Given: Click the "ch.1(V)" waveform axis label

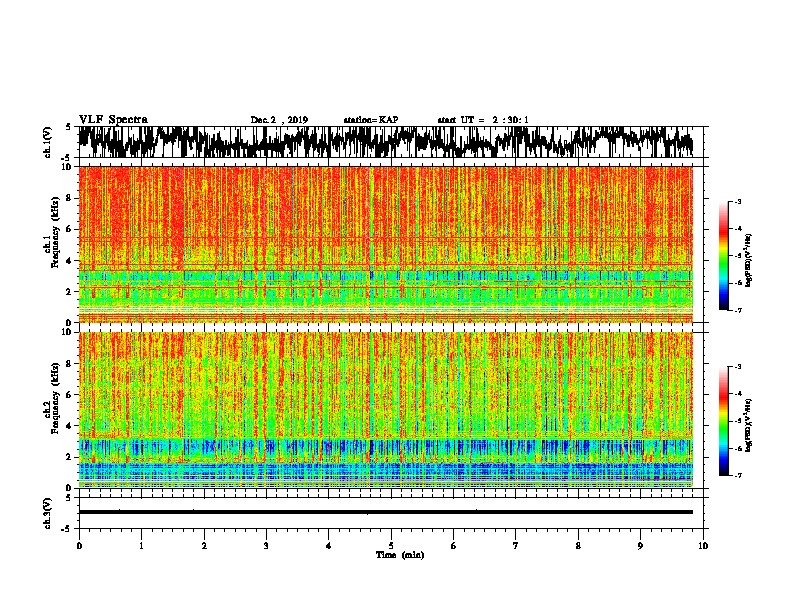Looking at the screenshot, I should (x=48, y=142).
